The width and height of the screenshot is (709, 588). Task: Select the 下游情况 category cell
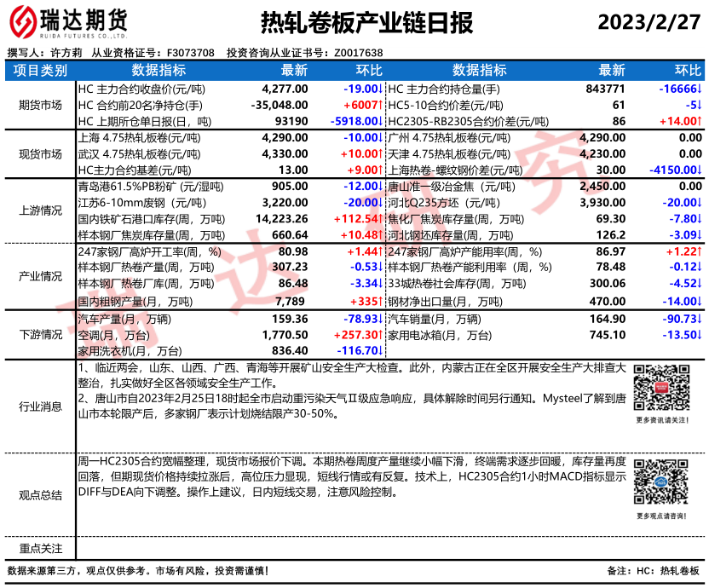click(x=40, y=335)
